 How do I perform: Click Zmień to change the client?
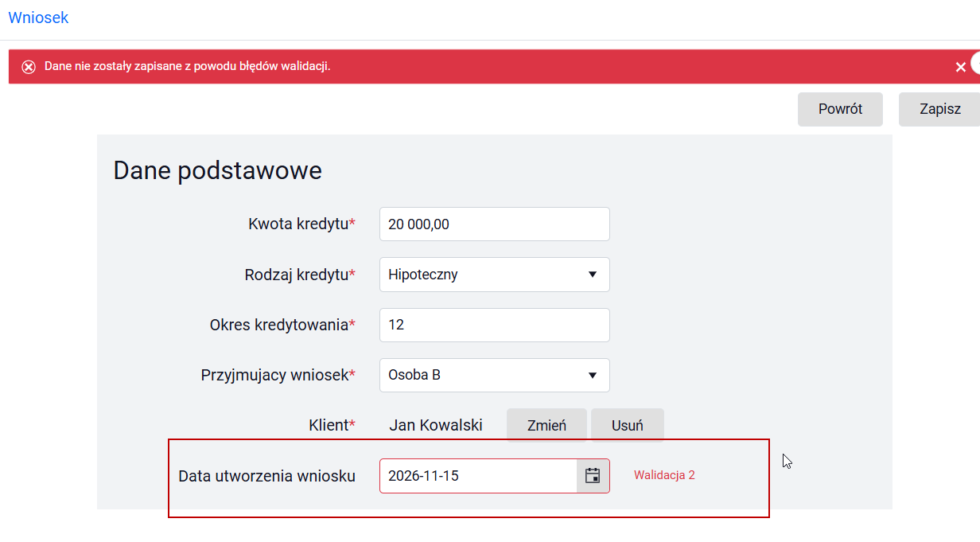pyautogui.click(x=546, y=425)
